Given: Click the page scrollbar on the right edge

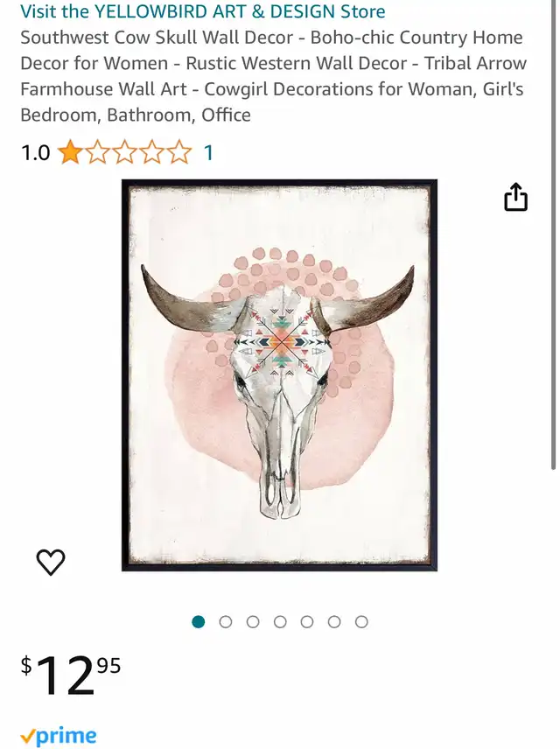Looking at the screenshot, I should pyautogui.click(x=553, y=234).
